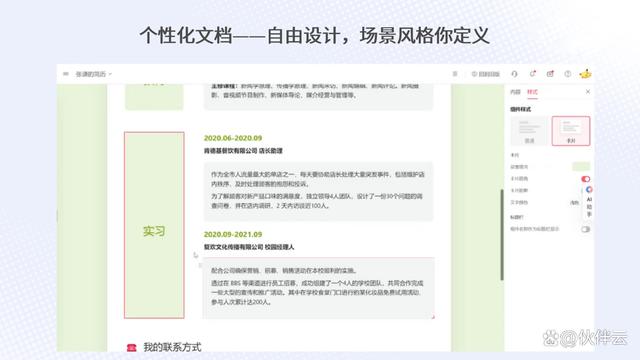Open the hamburger menu in top-left corner
The height and width of the screenshot is (360, 640).
66,74
